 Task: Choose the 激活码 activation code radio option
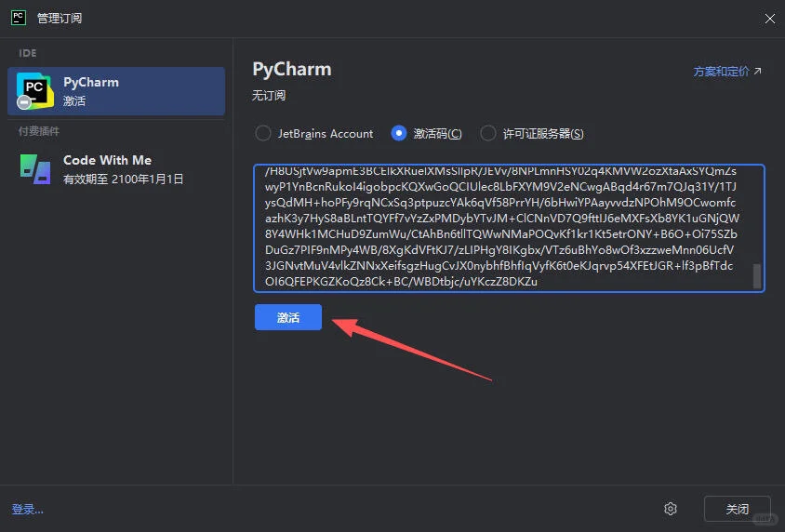tap(427, 134)
